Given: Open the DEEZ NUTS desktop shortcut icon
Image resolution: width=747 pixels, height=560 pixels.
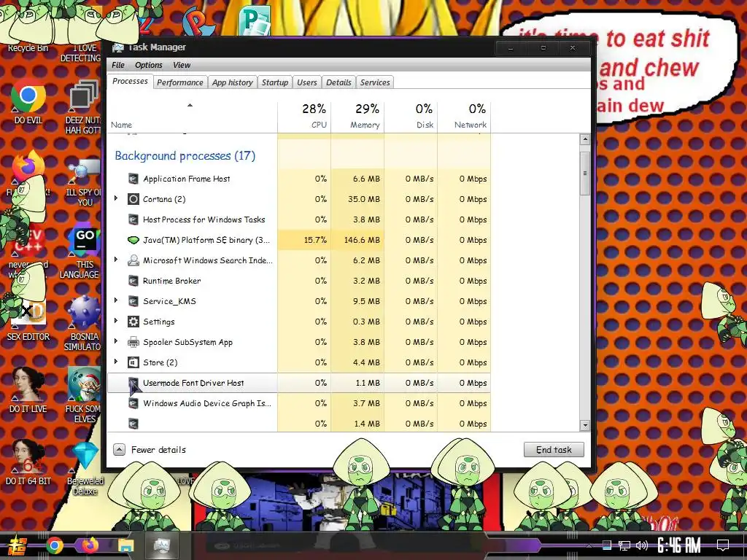Looking at the screenshot, I should [x=84, y=96].
